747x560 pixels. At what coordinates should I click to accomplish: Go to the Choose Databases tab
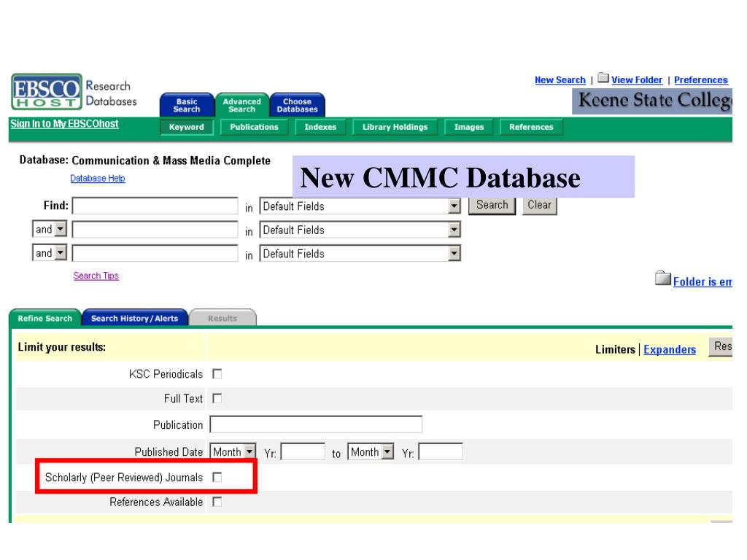click(x=298, y=105)
